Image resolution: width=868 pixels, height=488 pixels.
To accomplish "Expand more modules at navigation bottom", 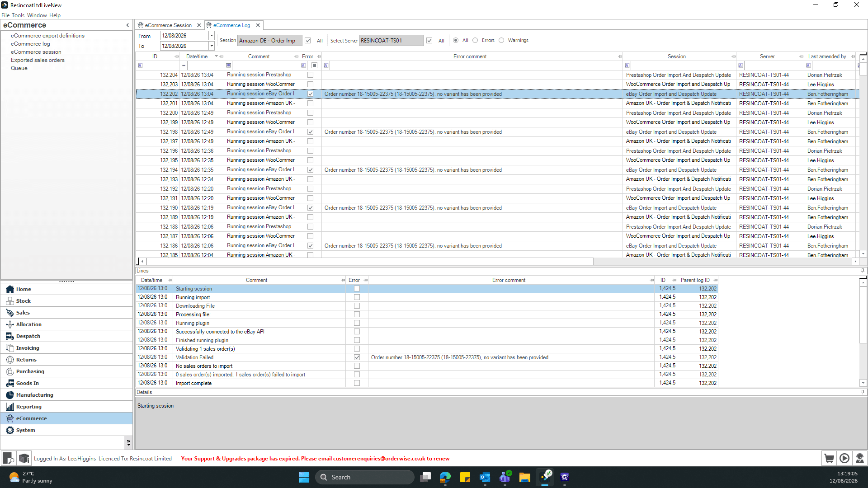I will 128,442.
